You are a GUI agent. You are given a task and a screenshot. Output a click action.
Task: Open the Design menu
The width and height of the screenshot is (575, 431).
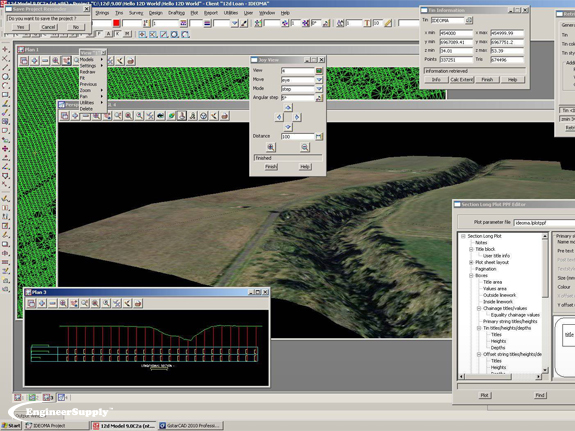pyautogui.click(x=155, y=13)
